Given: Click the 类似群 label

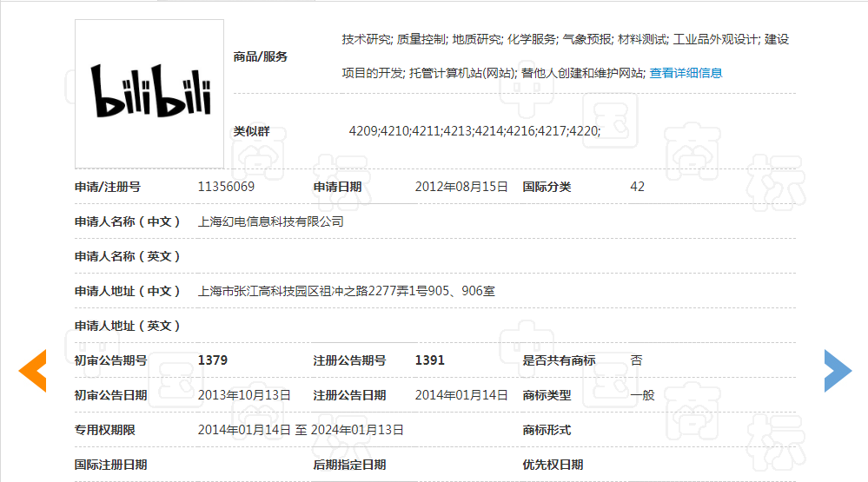Looking at the screenshot, I should tap(251, 131).
